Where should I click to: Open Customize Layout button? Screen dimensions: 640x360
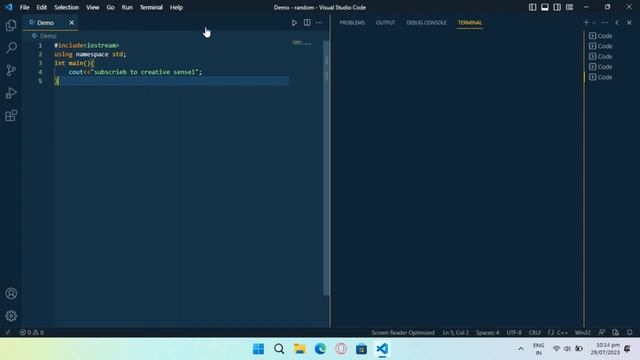click(569, 7)
